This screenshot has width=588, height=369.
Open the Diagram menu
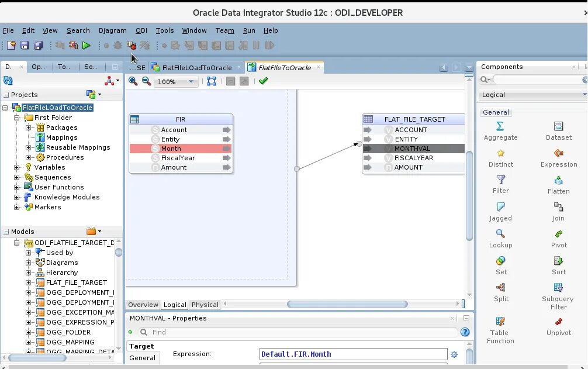[112, 30]
